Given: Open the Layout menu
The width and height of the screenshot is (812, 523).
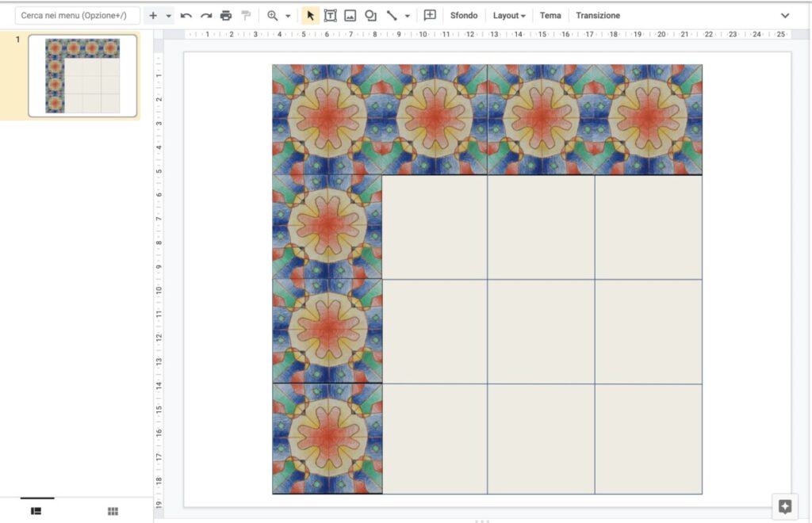Looking at the screenshot, I should (509, 16).
